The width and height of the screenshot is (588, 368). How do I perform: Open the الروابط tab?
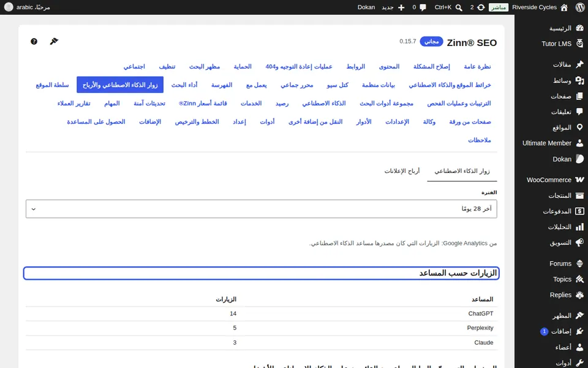[x=355, y=66]
